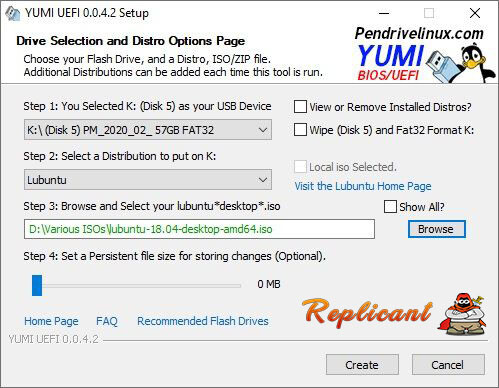Click the Replicant ninja mascot image
This screenshot has width=499, height=388.
point(463,314)
